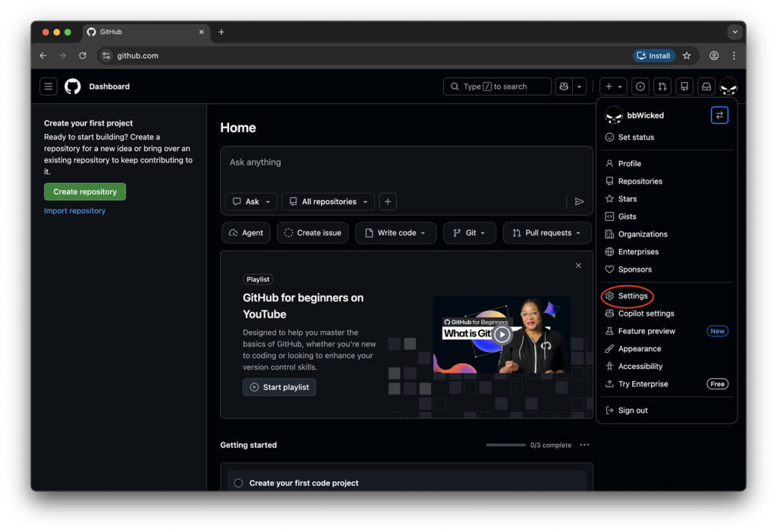
Task: Close the GitHub browser tab
Action: coord(201,32)
